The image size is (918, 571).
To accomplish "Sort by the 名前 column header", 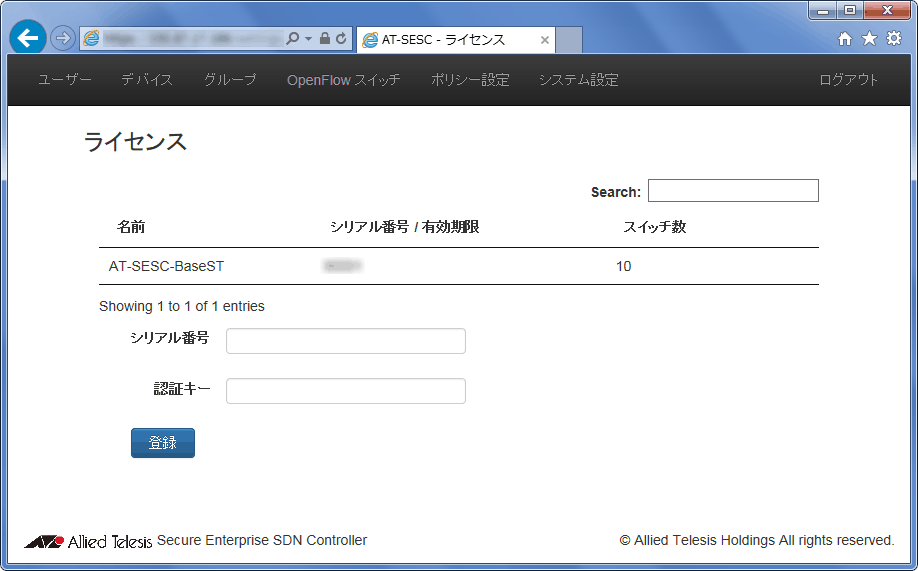I will [131, 227].
